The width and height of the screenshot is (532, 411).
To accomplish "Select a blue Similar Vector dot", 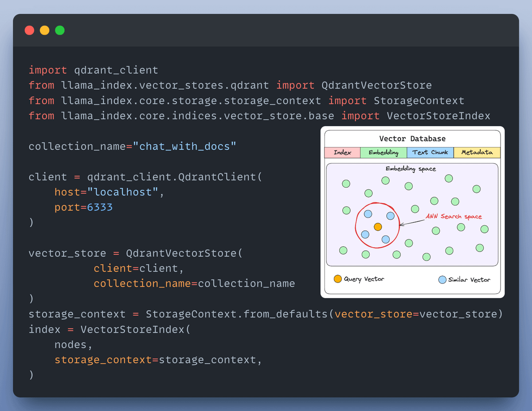I will (368, 214).
